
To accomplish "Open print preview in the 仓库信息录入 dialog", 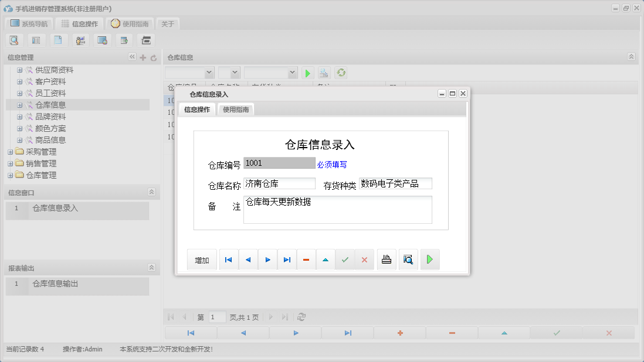I will (x=408, y=259).
